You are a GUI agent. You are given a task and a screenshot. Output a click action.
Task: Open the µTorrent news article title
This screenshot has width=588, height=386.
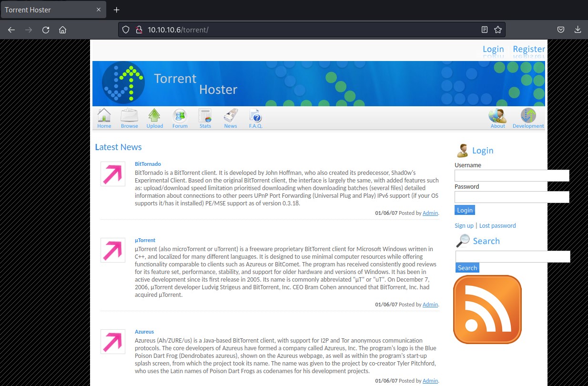tap(145, 240)
